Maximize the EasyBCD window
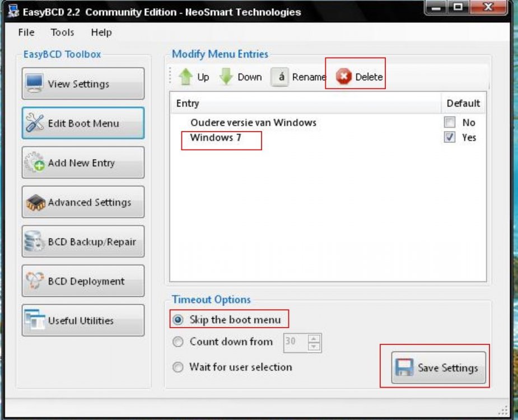This screenshot has height=420, width=518. click(458, 8)
